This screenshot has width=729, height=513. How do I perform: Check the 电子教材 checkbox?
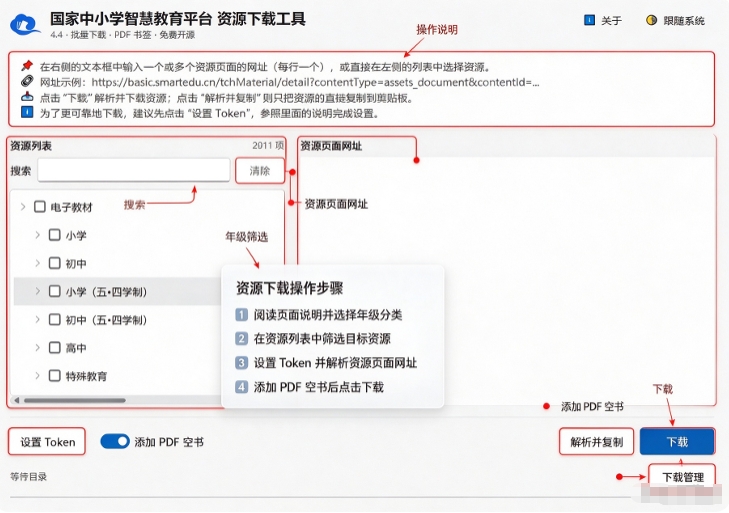click(x=40, y=207)
